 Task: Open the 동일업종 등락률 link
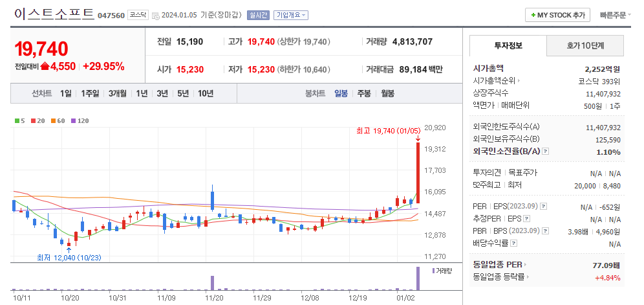click(500, 277)
